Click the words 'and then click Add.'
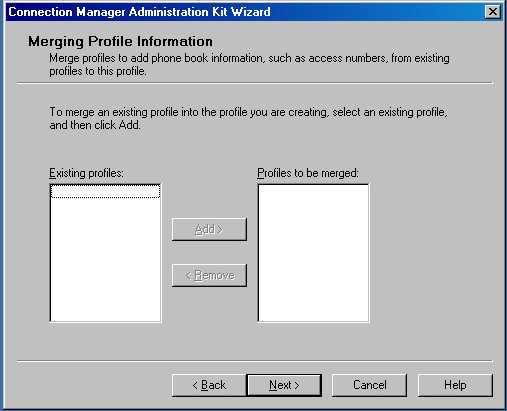The width and height of the screenshot is (507, 411). [95, 125]
